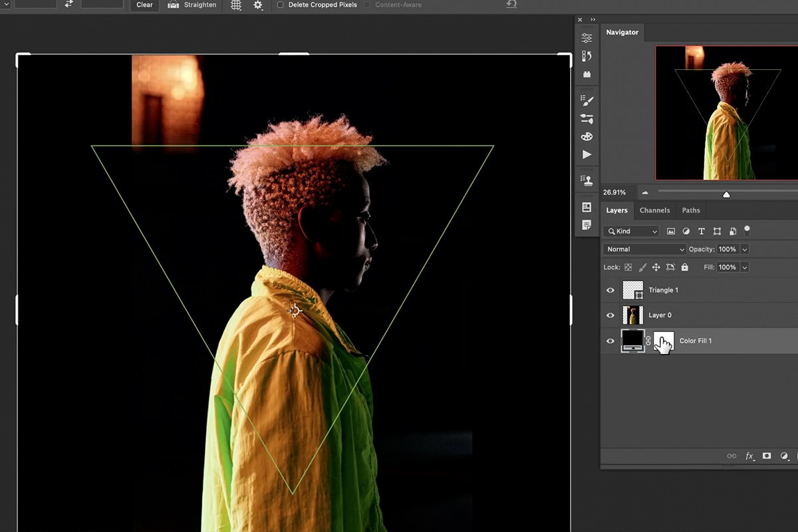Screen dimensions: 798x532
Task: Toggle prevent artboard auto-nesting lock
Action: pyautogui.click(x=670, y=267)
